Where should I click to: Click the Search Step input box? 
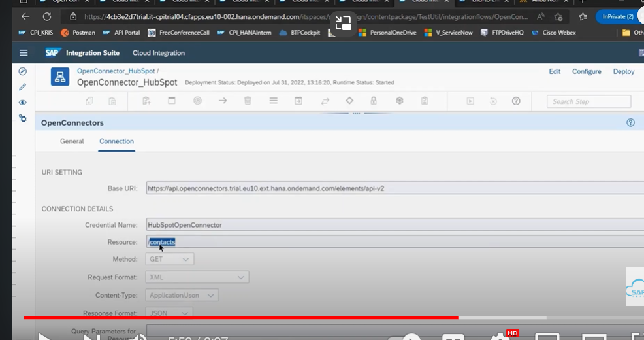coord(588,101)
